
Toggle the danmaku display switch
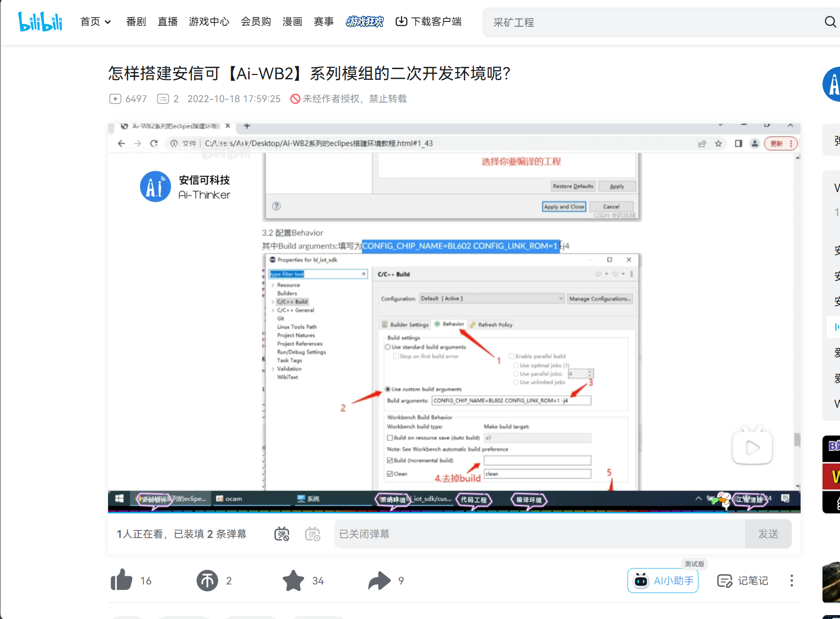[282, 534]
